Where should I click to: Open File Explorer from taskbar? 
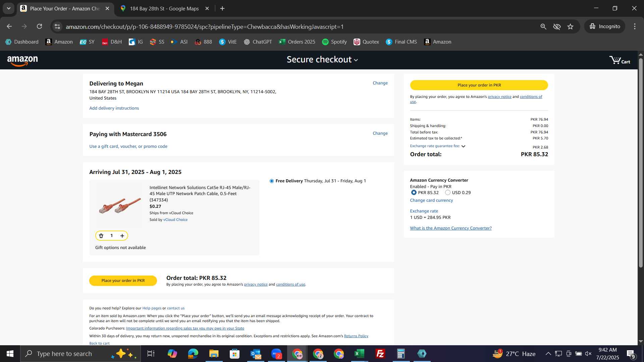coord(214,354)
